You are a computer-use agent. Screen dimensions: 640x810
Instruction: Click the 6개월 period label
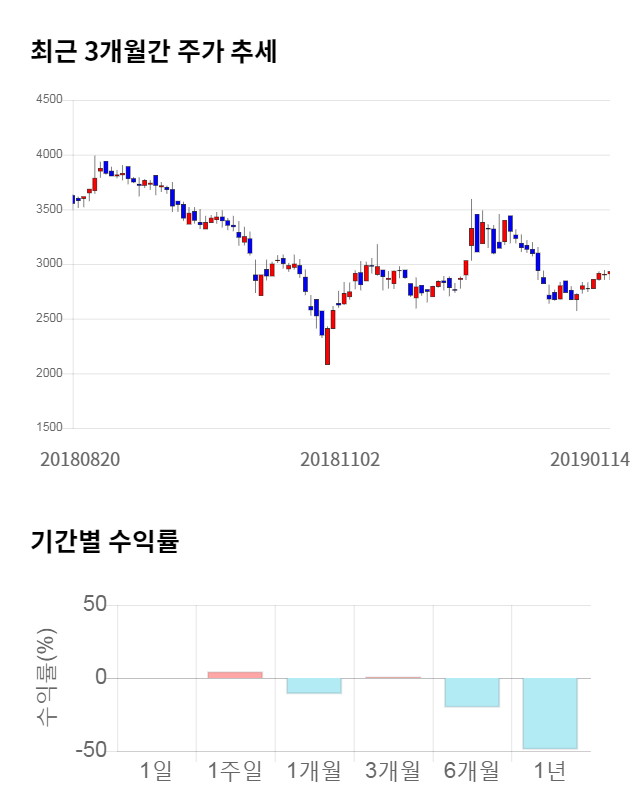(x=472, y=770)
